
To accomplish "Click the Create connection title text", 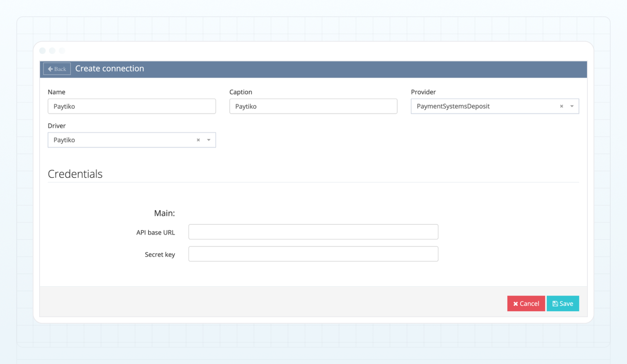I will pyautogui.click(x=109, y=69).
